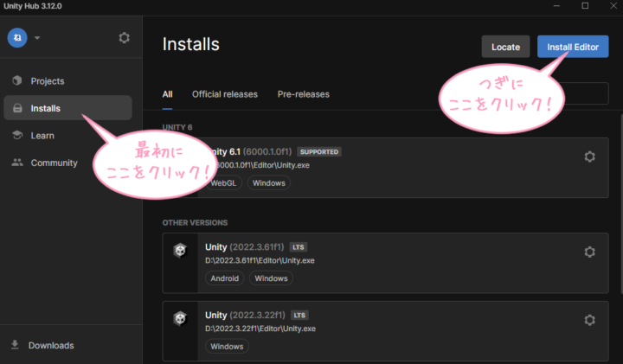Image resolution: width=623 pixels, height=364 pixels.
Task: Maximize the Unity Hub window
Action: (x=585, y=6)
